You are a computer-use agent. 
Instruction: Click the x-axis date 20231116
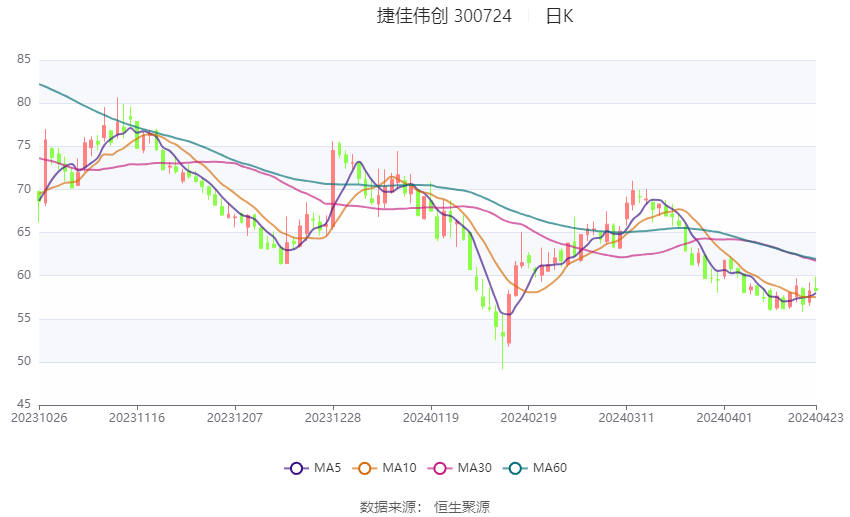click(137, 418)
